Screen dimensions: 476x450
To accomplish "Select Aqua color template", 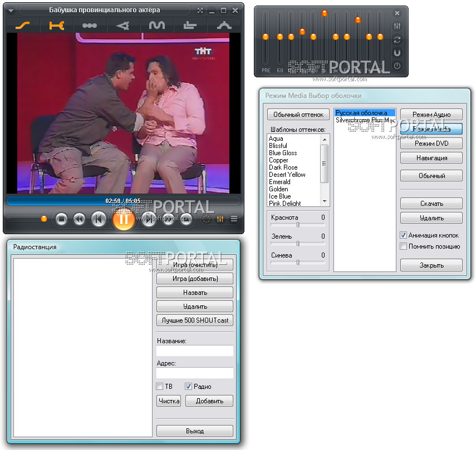I will coord(276,139).
